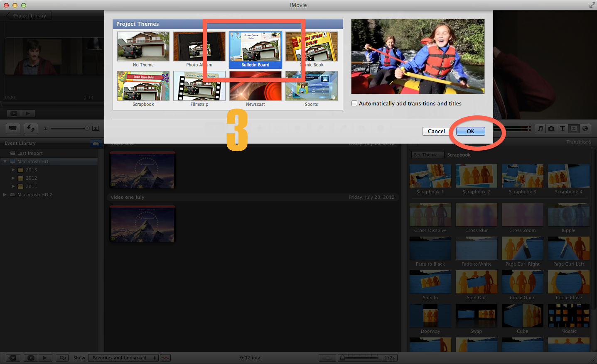Open the Photo browser camera icon
The width and height of the screenshot is (597, 364).
551,128
